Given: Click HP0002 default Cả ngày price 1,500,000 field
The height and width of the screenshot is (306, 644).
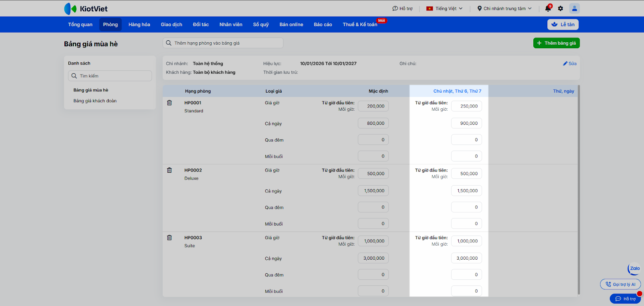Looking at the screenshot, I should pos(373,191).
